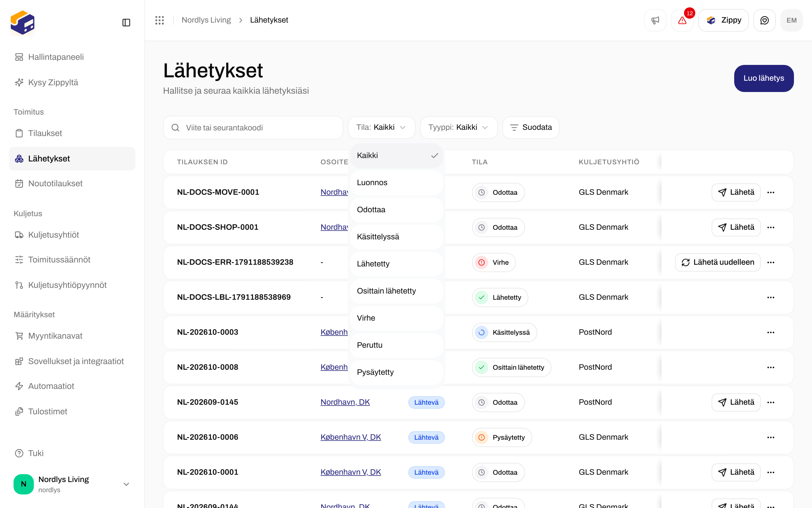The image size is (812, 508).
Task: Click Nordlys Living breadcrumb
Action: point(206,20)
